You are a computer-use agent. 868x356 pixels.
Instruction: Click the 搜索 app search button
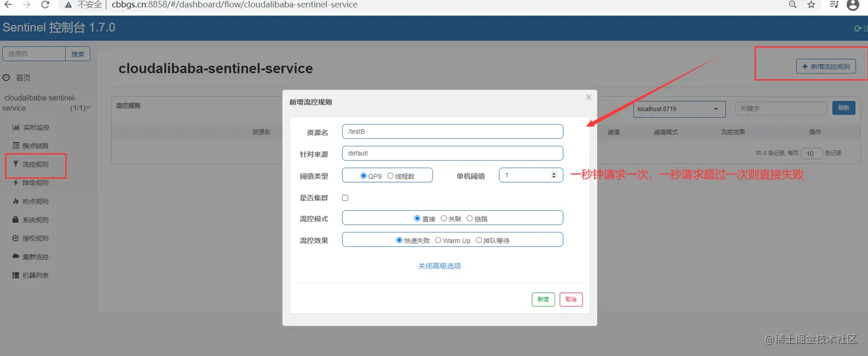77,53
